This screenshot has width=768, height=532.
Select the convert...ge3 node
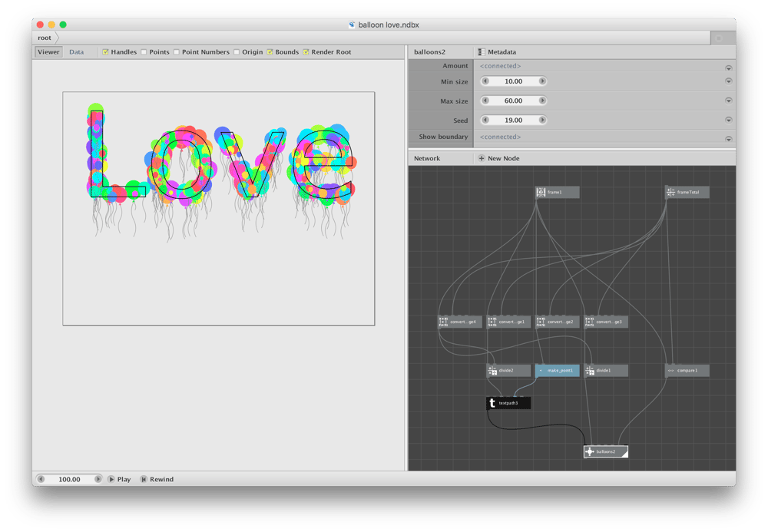[606, 322]
